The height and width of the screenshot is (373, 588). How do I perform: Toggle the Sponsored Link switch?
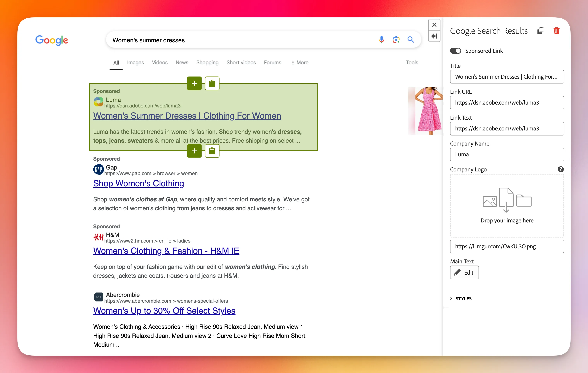(455, 51)
